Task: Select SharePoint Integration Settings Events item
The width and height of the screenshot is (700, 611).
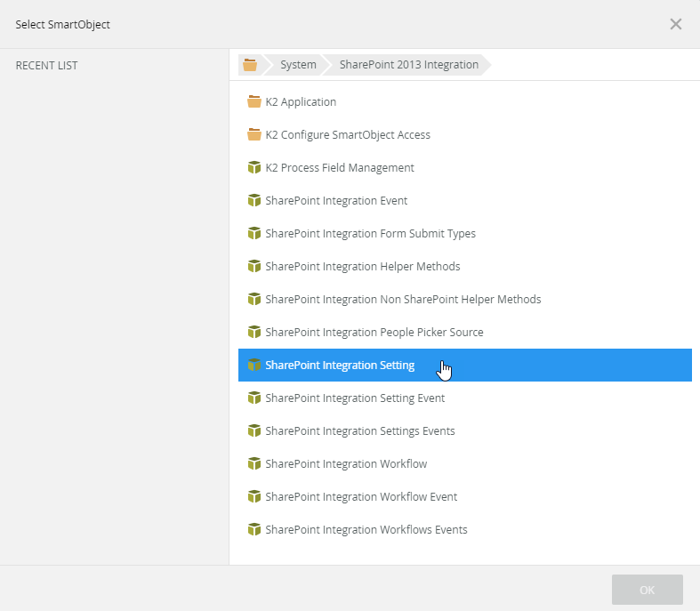Action: pos(359,431)
